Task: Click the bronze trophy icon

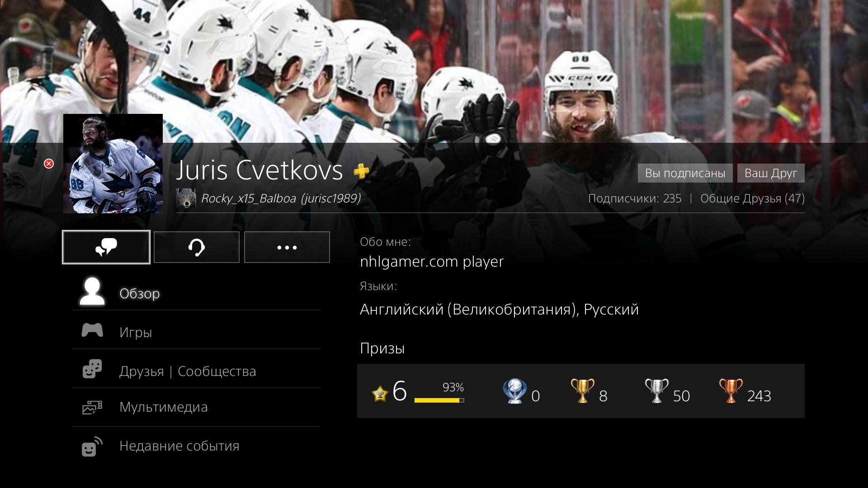Action: pos(731,391)
